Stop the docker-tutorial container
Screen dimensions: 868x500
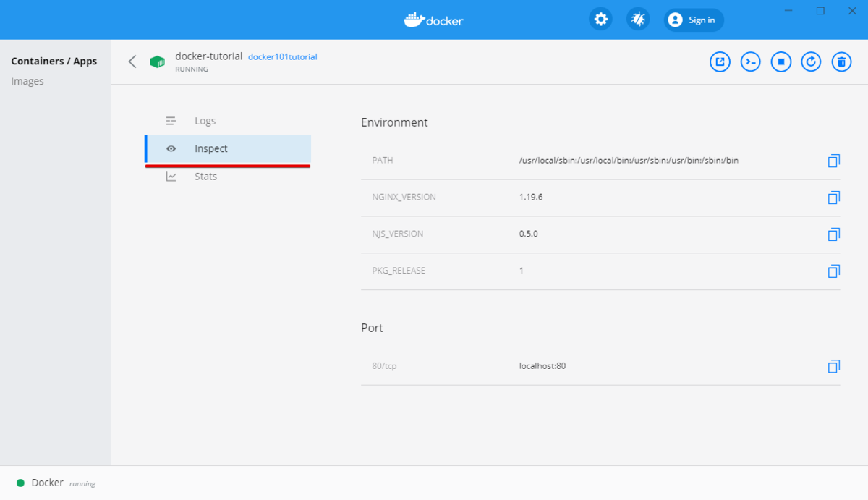780,62
